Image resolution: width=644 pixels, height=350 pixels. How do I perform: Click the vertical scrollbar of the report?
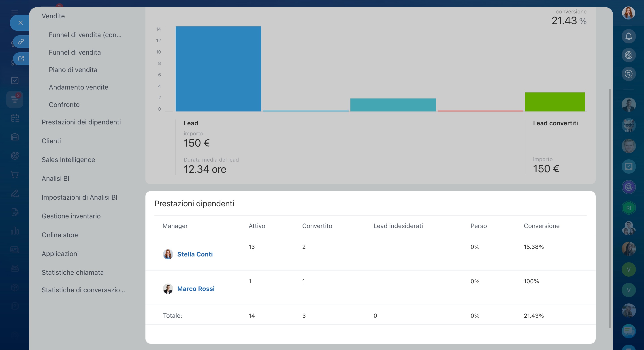[x=610, y=207]
